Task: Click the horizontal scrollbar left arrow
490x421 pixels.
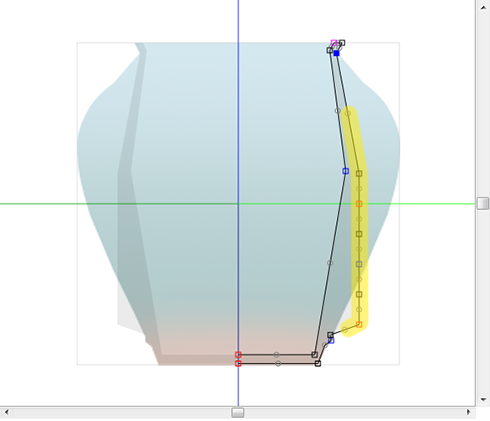Action: tap(7, 412)
